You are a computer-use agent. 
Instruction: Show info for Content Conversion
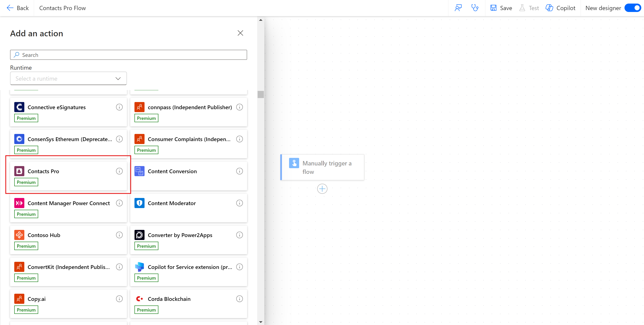click(240, 171)
